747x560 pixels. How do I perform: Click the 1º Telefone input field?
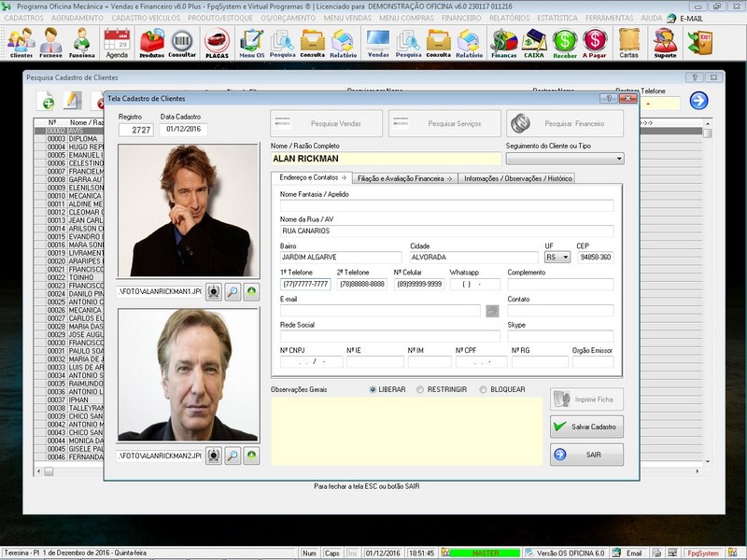(305, 285)
